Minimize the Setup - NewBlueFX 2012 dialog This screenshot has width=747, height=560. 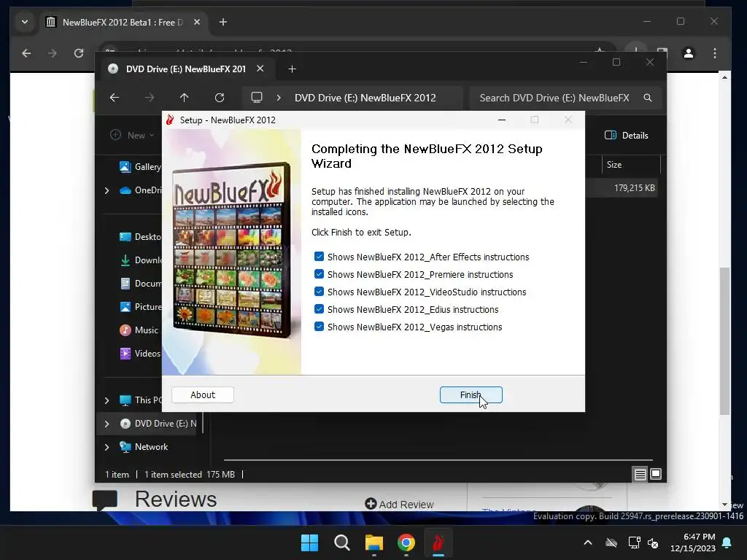502,120
